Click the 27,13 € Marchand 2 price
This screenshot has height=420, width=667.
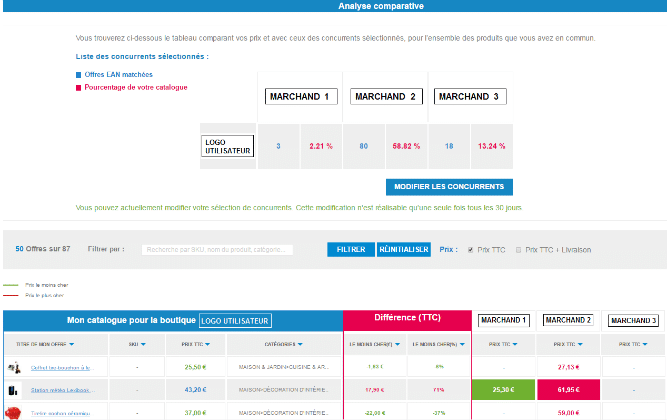coord(568,367)
